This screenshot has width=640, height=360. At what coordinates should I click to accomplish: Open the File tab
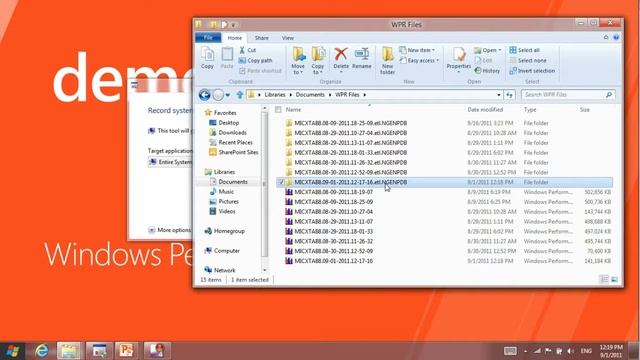point(208,38)
